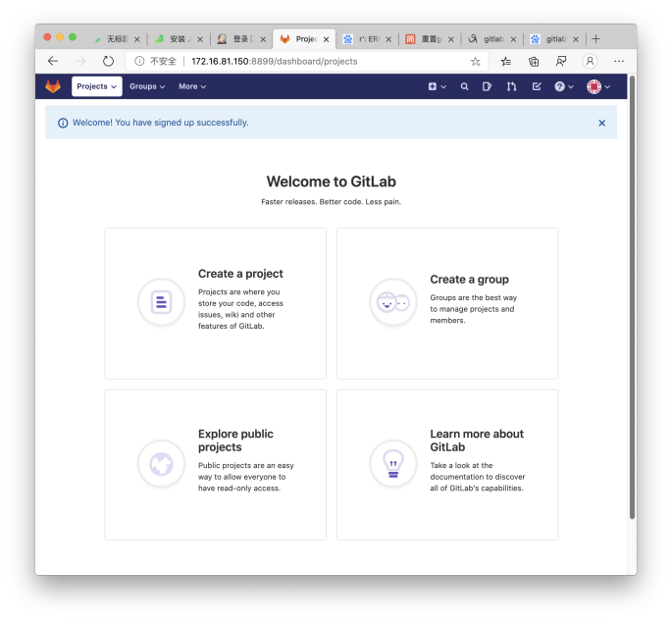Open the issues icon in navbar
The image size is (672, 622).
pyautogui.click(x=487, y=86)
